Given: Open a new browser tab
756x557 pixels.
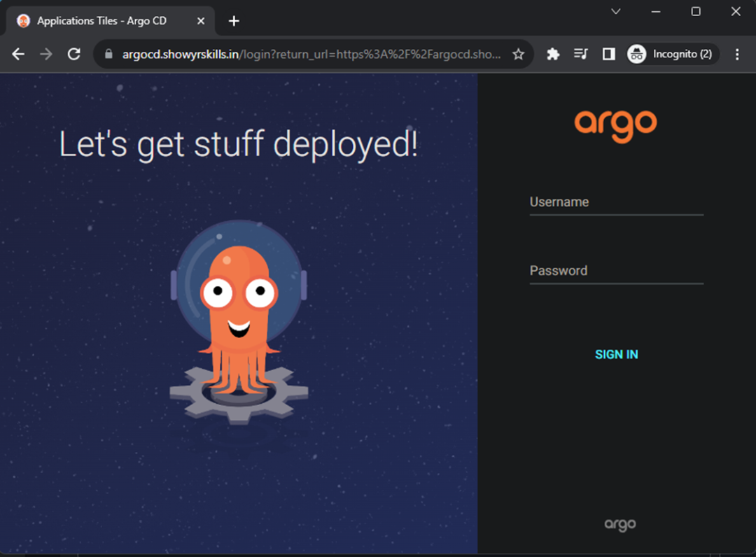Looking at the screenshot, I should pyautogui.click(x=234, y=21).
